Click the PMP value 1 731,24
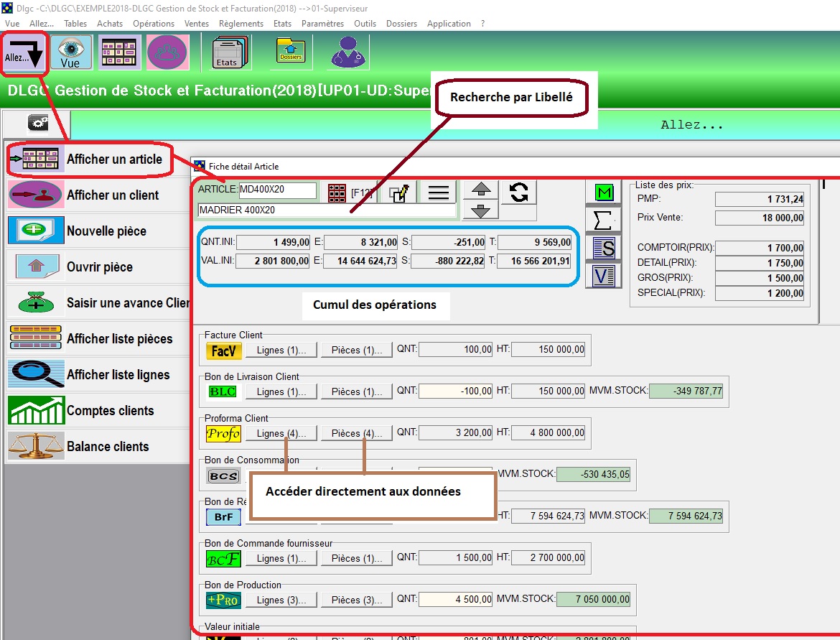This screenshot has width=840, height=640. pos(760,200)
